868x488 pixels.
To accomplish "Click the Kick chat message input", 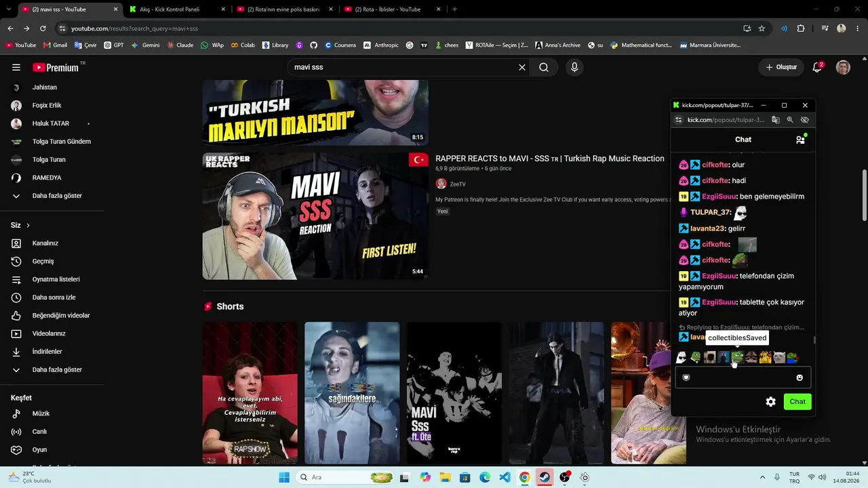I will pyautogui.click(x=743, y=378).
